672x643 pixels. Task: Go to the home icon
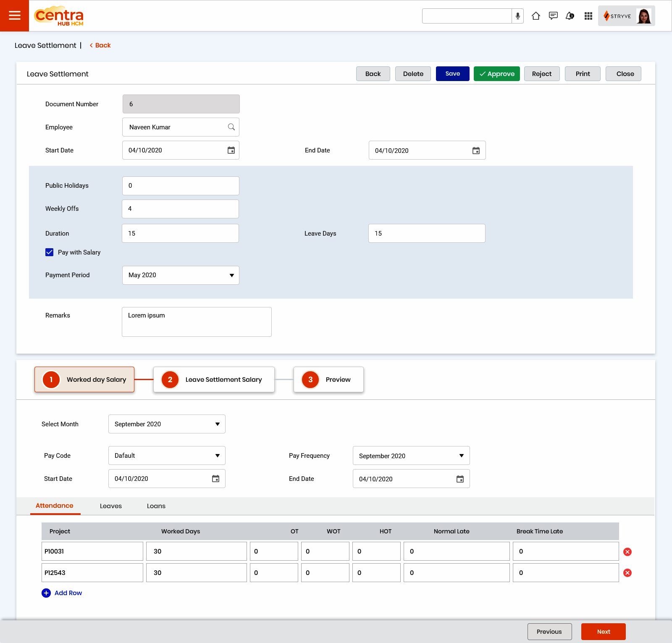[x=535, y=16]
